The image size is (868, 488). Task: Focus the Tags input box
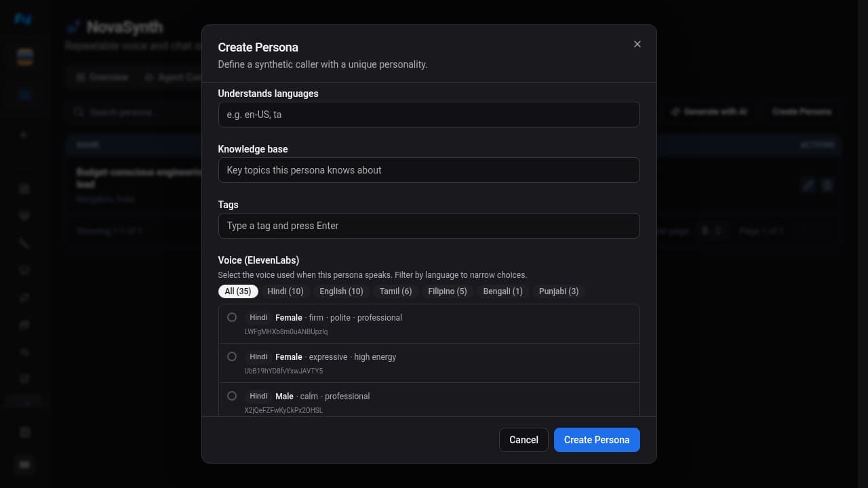[x=429, y=226]
